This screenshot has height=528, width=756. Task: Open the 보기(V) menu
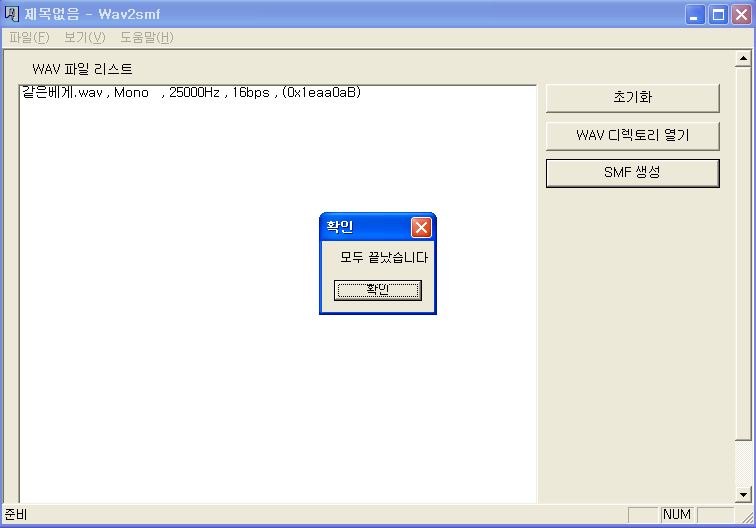coord(84,38)
